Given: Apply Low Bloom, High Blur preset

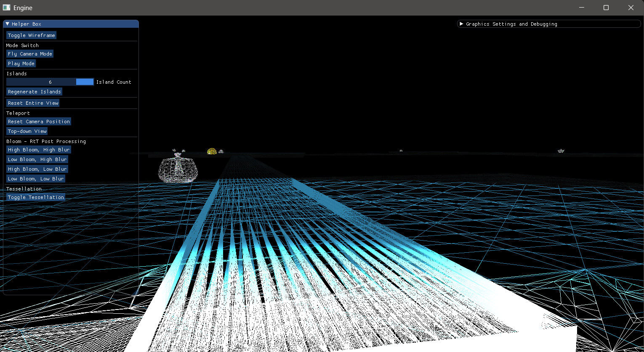Looking at the screenshot, I should tap(37, 159).
